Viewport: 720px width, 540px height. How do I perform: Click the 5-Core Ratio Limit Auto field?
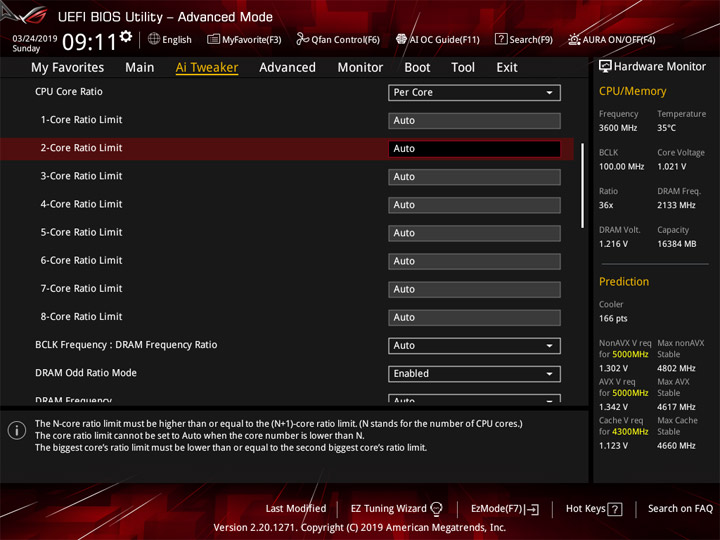[x=474, y=233]
